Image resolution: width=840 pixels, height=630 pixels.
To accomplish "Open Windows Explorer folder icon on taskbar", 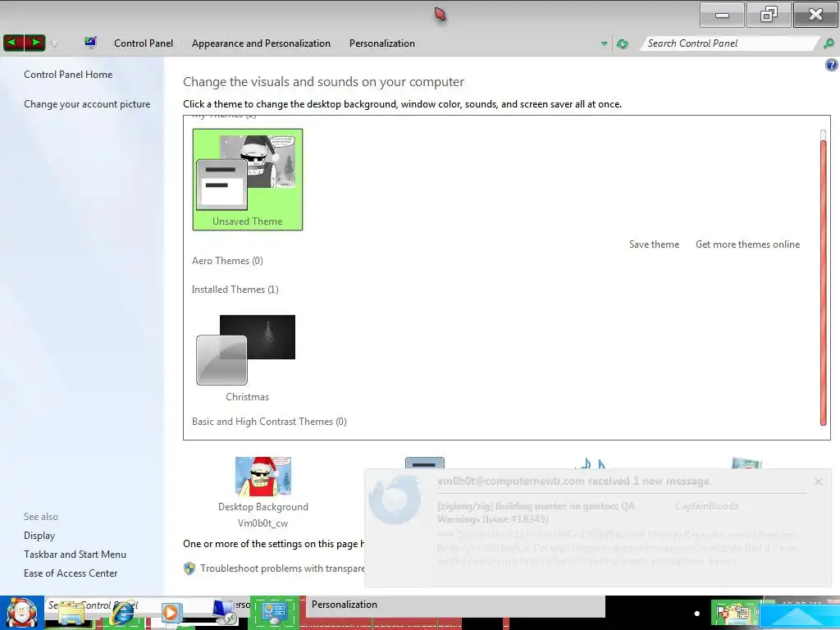I will tap(71, 614).
